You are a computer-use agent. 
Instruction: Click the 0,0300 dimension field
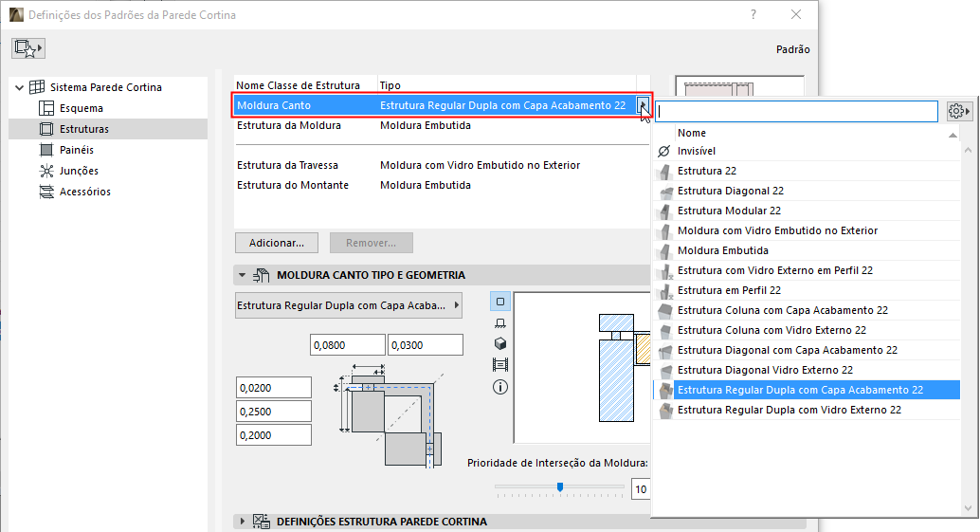[426, 345]
